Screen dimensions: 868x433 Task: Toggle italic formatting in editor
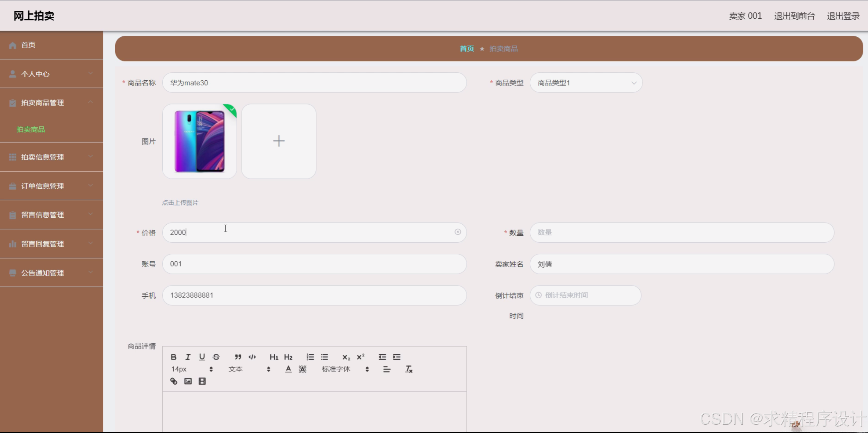(188, 357)
